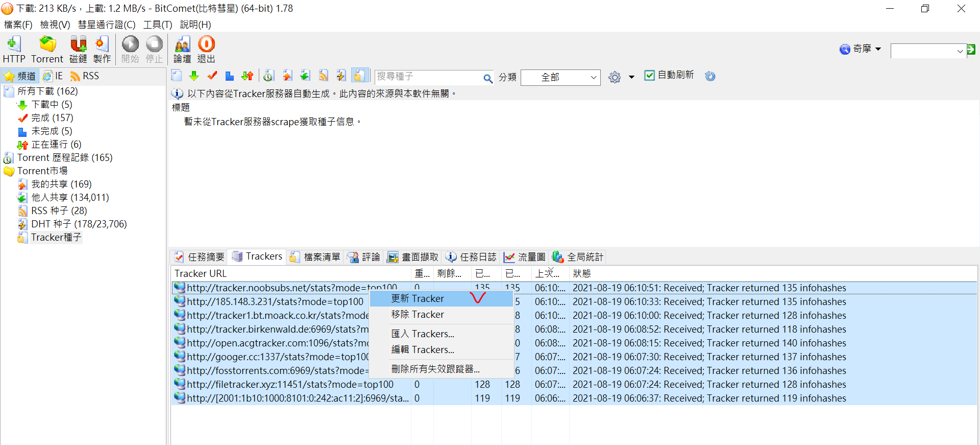The width and height of the screenshot is (980, 445).
Task: Switch to the 任務日誌 tab
Action: [471, 257]
